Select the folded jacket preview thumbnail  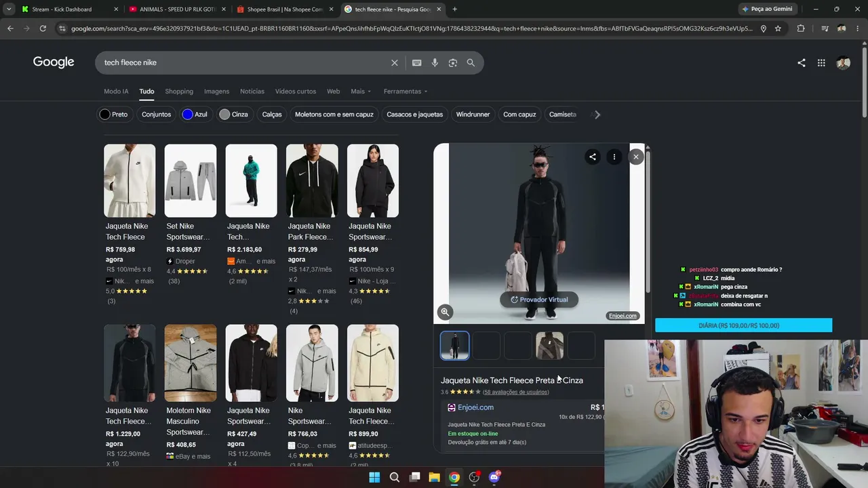549,346
